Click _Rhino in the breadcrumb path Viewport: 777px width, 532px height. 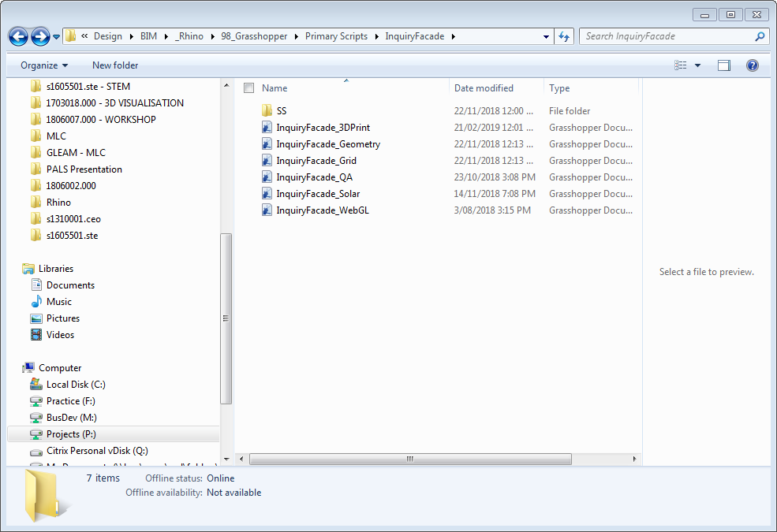click(x=190, y=36)
